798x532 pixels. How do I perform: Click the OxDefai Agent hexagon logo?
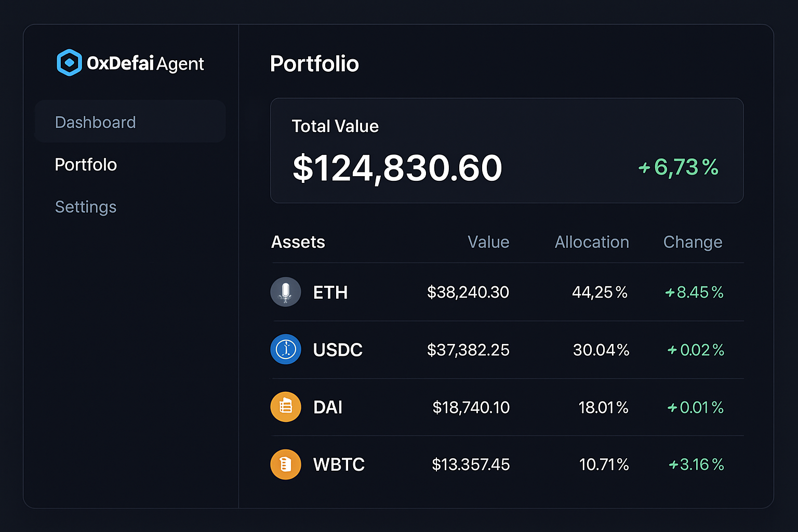tap(69, 62)
